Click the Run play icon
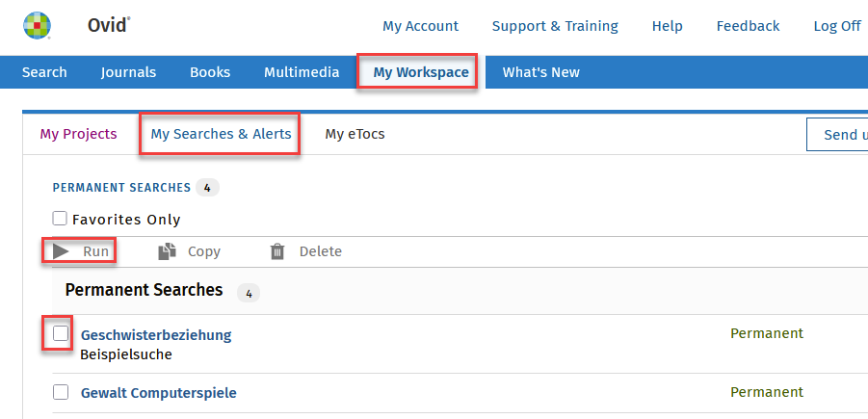The height and width of the screenshot is (419, 868). (61, 251)
